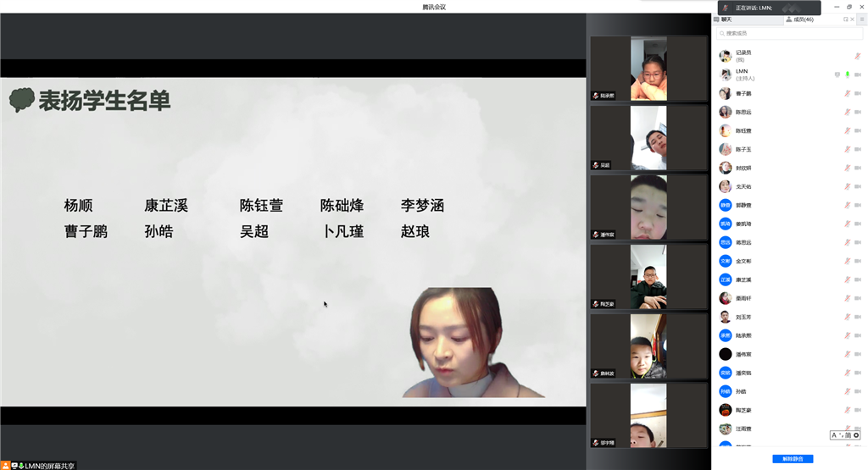
Task: Click 孙皓's blue avatar in member list
Action: pyautogui.click(x=725, y=391)
